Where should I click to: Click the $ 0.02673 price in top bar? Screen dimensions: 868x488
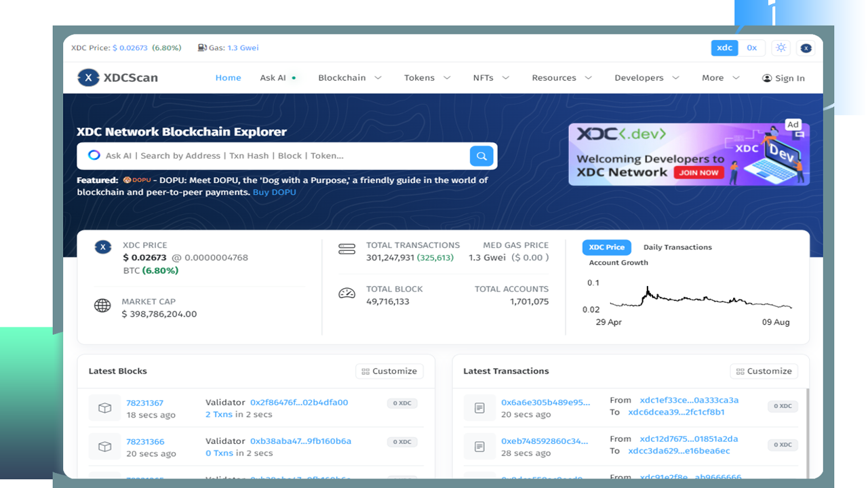click(130, 48)
